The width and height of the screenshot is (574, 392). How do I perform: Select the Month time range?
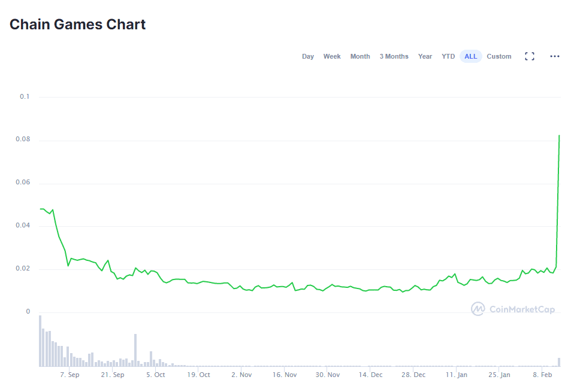pos(360,56)
